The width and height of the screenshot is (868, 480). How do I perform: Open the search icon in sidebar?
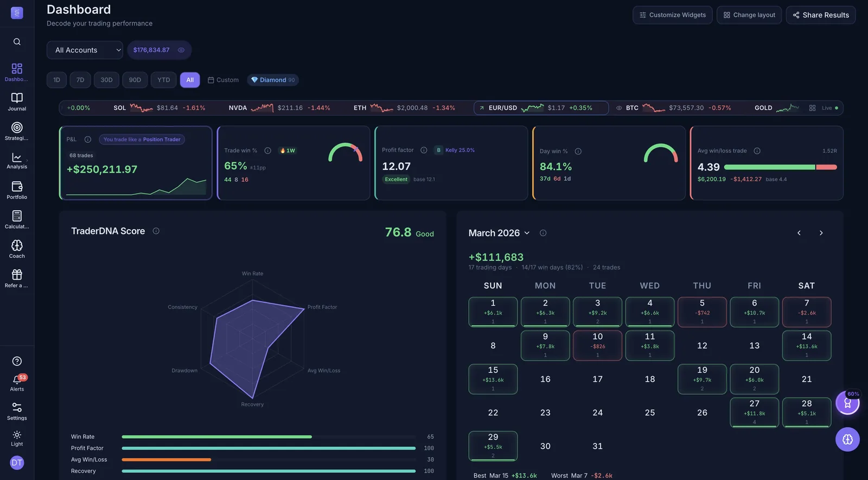(x=17, y=42)
